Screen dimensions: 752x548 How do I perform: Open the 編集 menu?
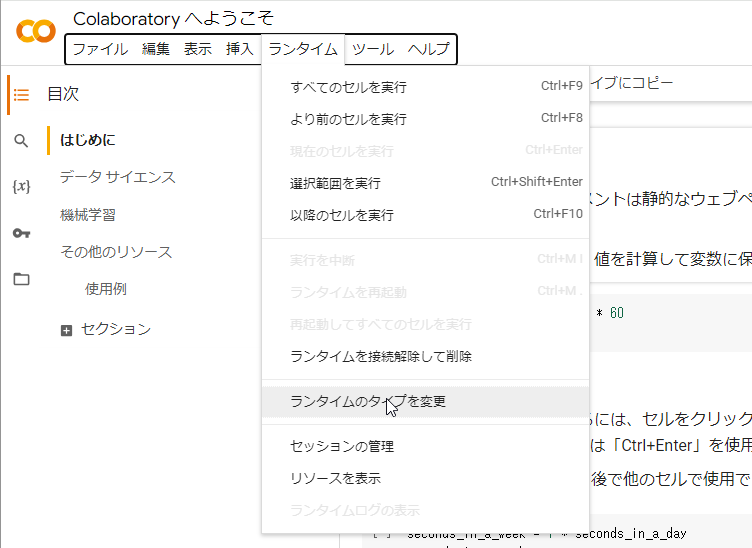coord(156,49)
